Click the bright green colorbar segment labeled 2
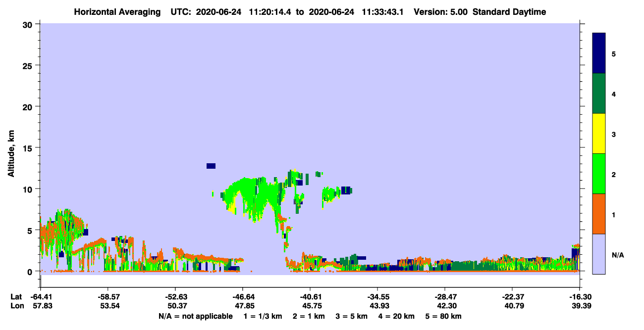Viewport: 644px width, 330px height. tap(599, 174)
